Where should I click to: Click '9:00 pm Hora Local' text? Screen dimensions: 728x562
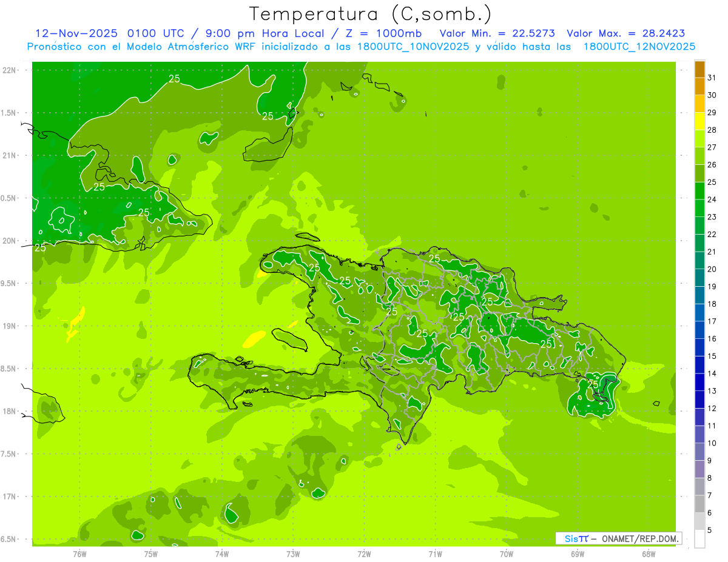pos(268,33)
